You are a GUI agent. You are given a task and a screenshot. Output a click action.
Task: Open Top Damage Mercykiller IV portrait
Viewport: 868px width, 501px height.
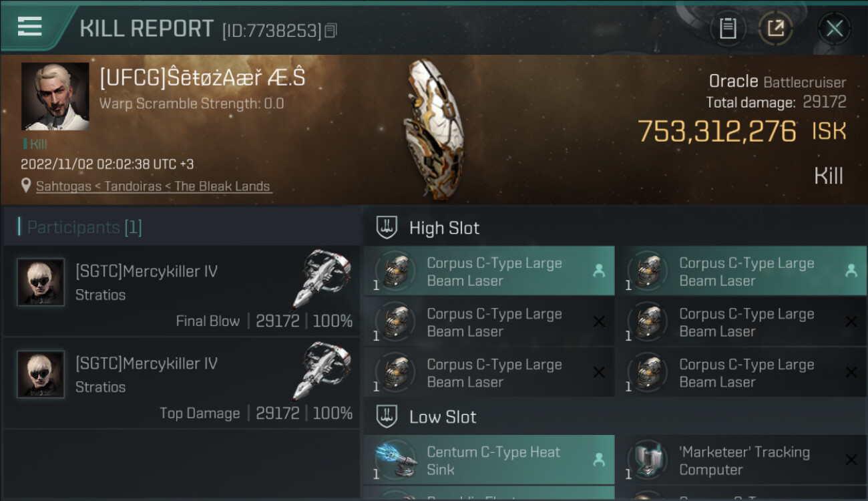[41, 375]
